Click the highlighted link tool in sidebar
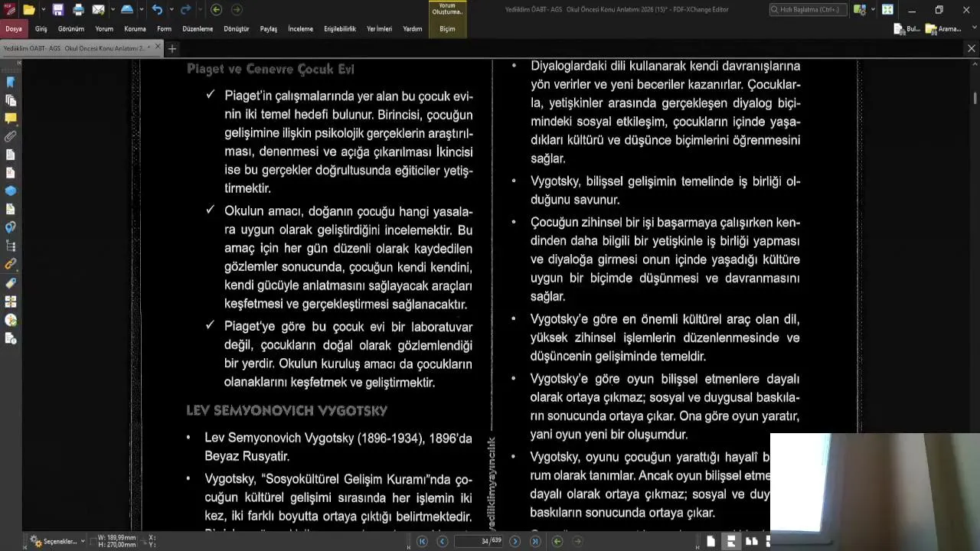 11,264
